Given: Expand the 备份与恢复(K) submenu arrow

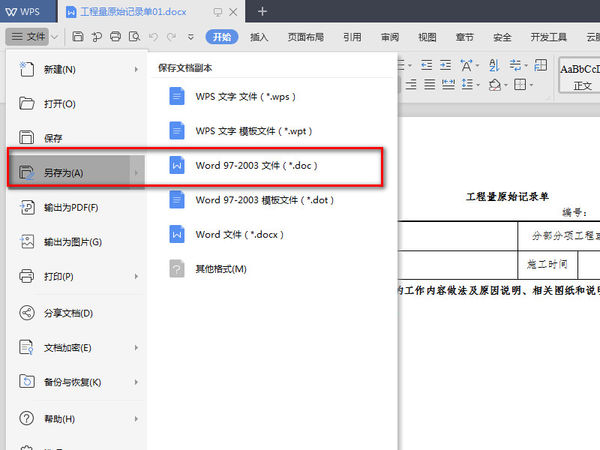Looking at the screenshot, I should click(136, 382).
